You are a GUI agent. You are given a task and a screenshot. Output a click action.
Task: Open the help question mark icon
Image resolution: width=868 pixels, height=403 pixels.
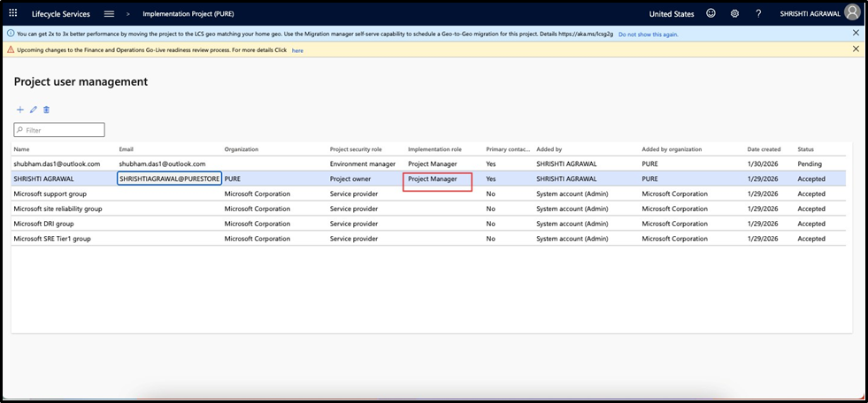(758, 14)
